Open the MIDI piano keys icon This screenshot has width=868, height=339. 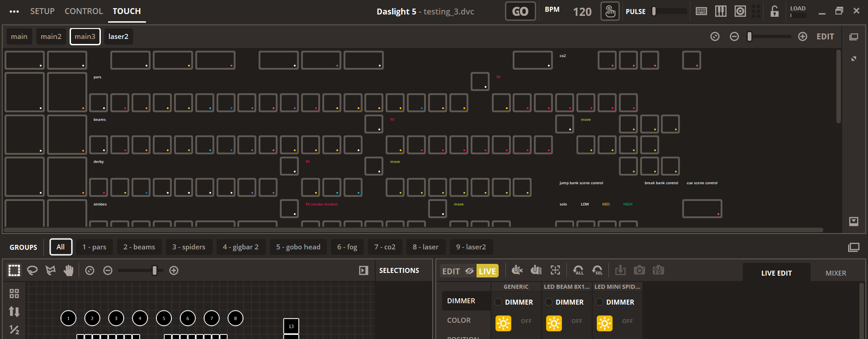pyautogui.click(x=721, y=11)
